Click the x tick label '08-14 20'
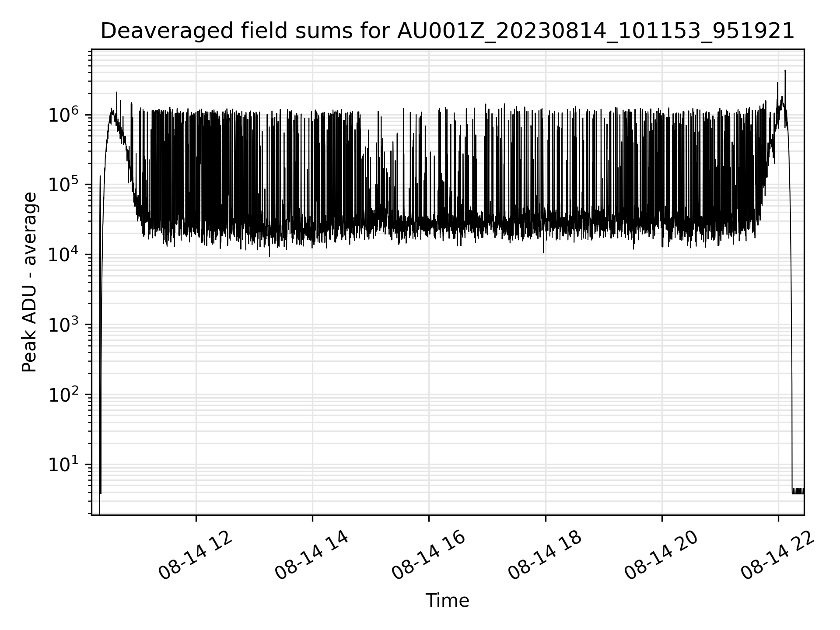 [661, 555]
